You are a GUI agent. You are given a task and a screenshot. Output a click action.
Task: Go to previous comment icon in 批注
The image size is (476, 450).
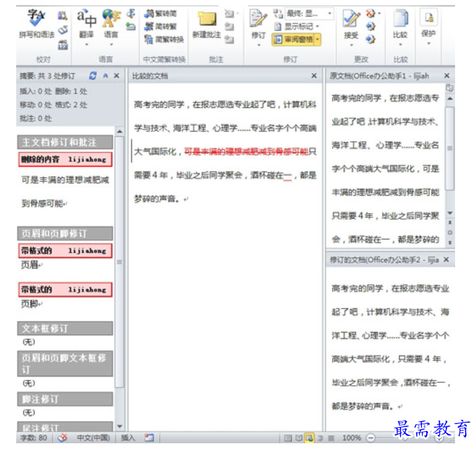pyautogui.click(x=230, y=27)
